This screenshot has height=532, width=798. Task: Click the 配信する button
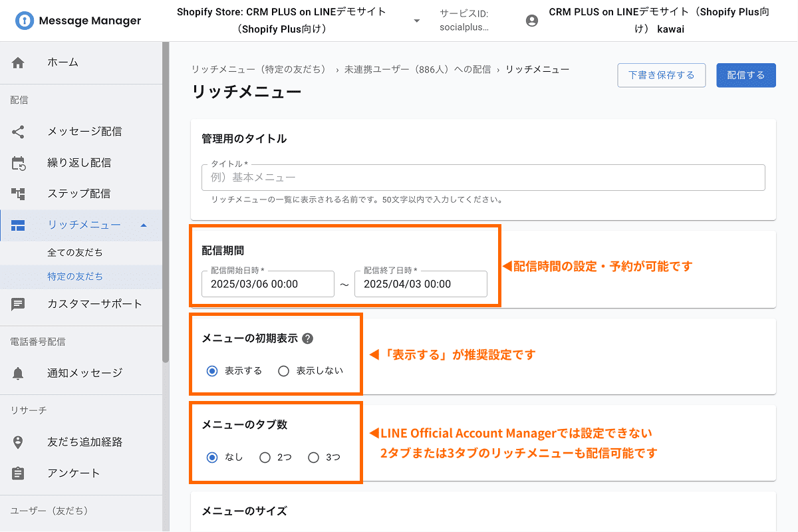tap(745, 75)
